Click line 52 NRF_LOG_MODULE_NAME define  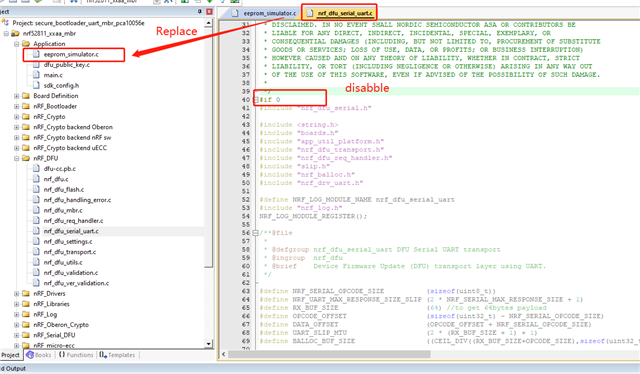click(357, 200)
